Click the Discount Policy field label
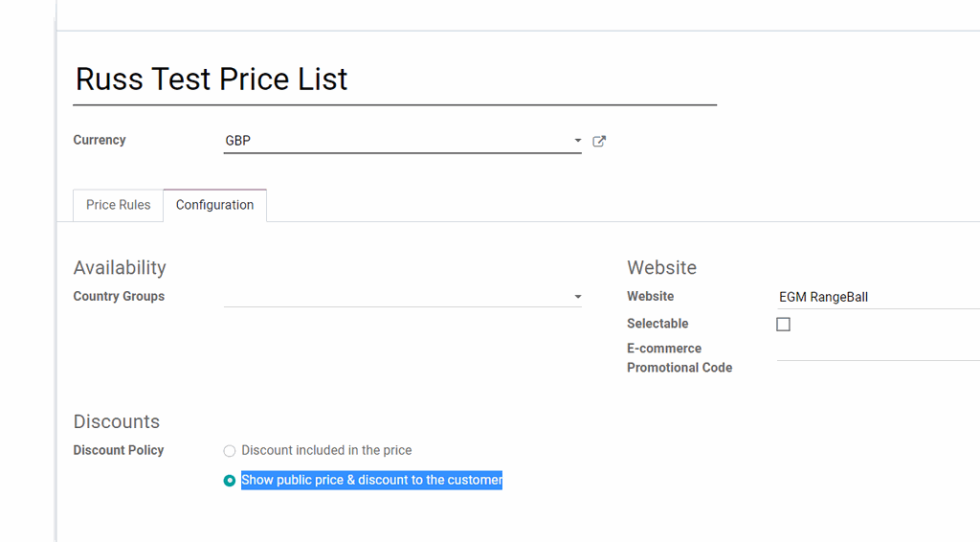 tap(119, 450)
